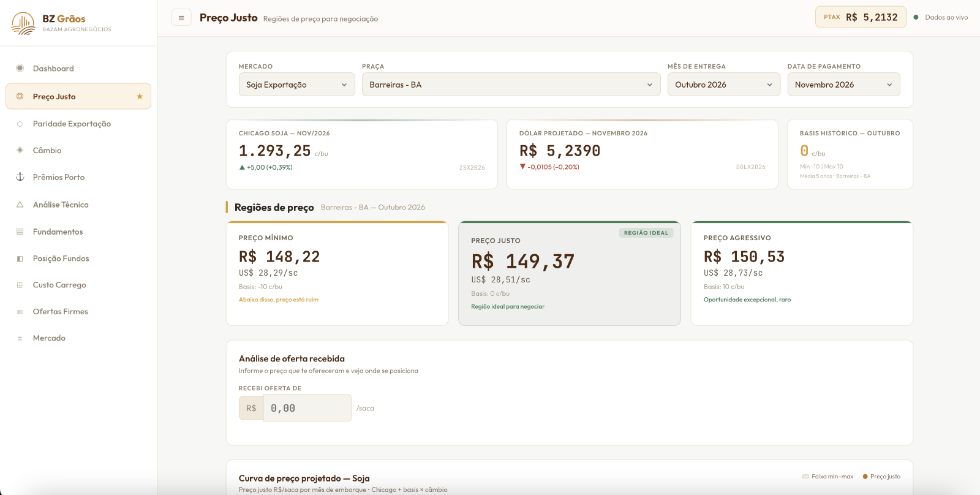
Task: Navigate to Análise Técnica
Action: click(x=78, y=205)
